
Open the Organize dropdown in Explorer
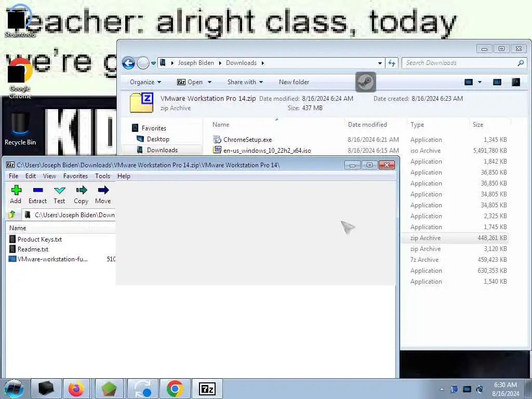click(145, 82)
